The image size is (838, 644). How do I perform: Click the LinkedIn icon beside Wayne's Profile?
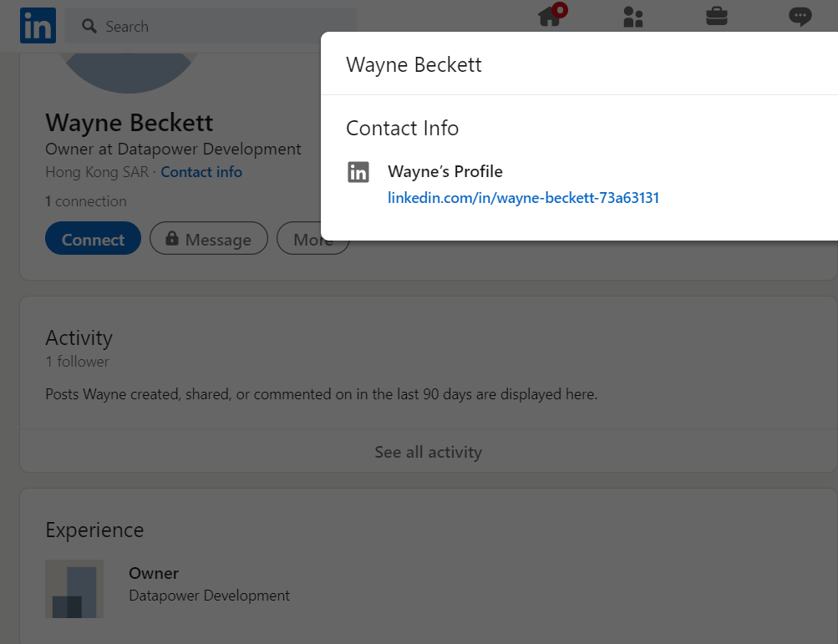[x=358, y=172]
